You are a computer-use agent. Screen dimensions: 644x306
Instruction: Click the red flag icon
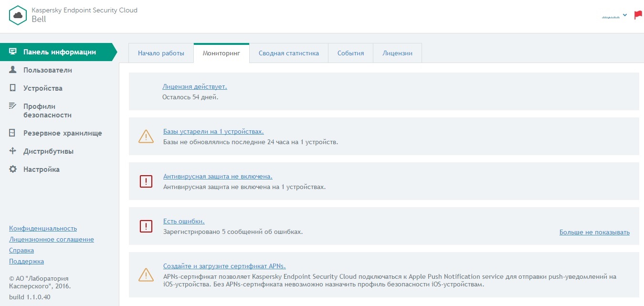click(x=638, y=15)
